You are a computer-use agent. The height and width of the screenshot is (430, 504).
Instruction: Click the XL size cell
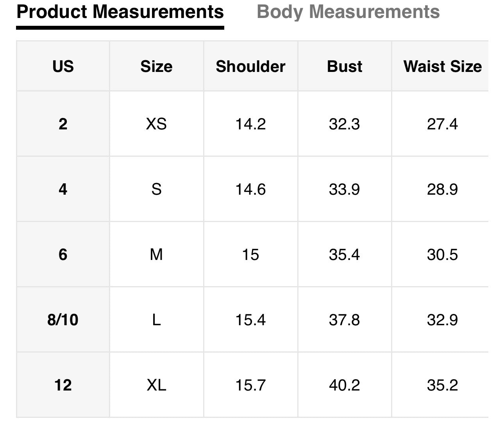(x=156, y=385)
